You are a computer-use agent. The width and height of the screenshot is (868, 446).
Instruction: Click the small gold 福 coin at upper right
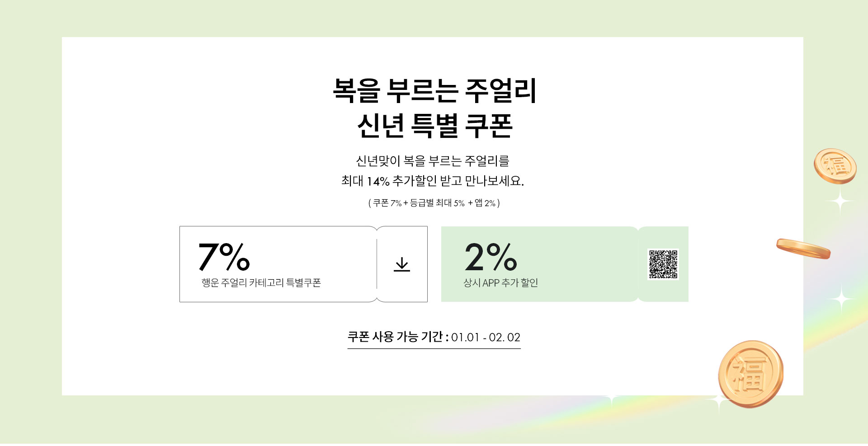click(835, 166)
